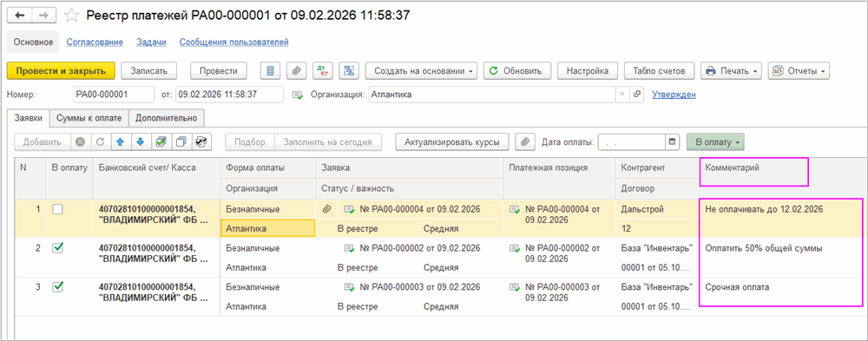Click the document date field after от:
868x341 pixels.
(229, 95)
